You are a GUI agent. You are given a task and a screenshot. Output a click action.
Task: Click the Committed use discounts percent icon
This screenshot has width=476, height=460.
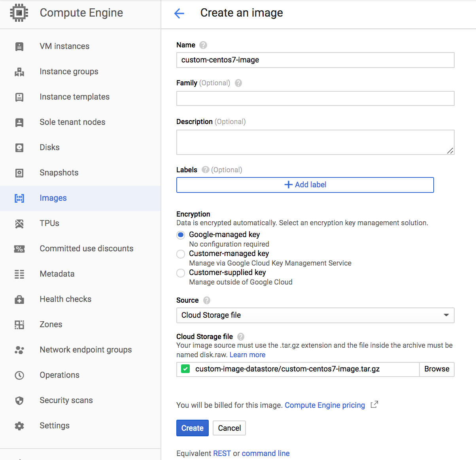tap(19, 249)
